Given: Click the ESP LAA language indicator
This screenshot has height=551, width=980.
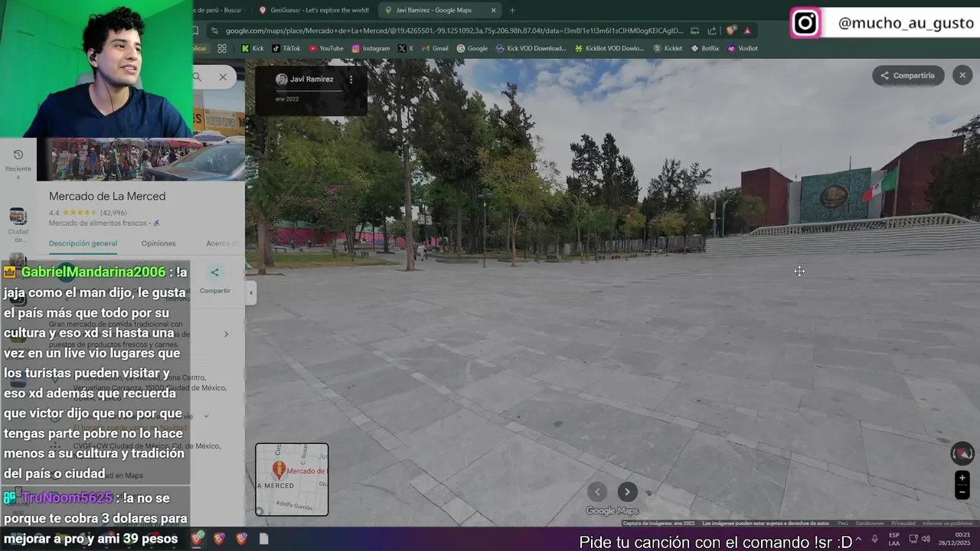Looking at the screenshot, I should tap(894, 540).
